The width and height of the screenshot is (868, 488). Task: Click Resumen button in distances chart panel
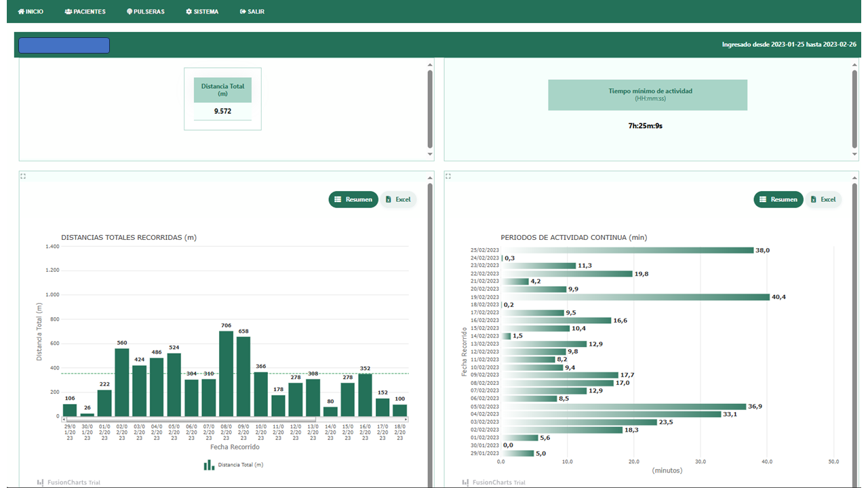pos(353,199)
